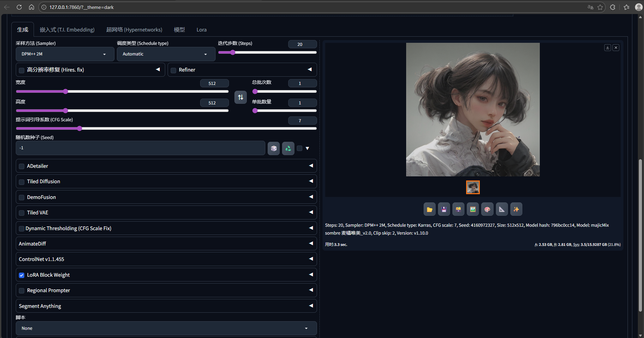
Task: Swap width and height with arrows button
Action: point(241,97)
